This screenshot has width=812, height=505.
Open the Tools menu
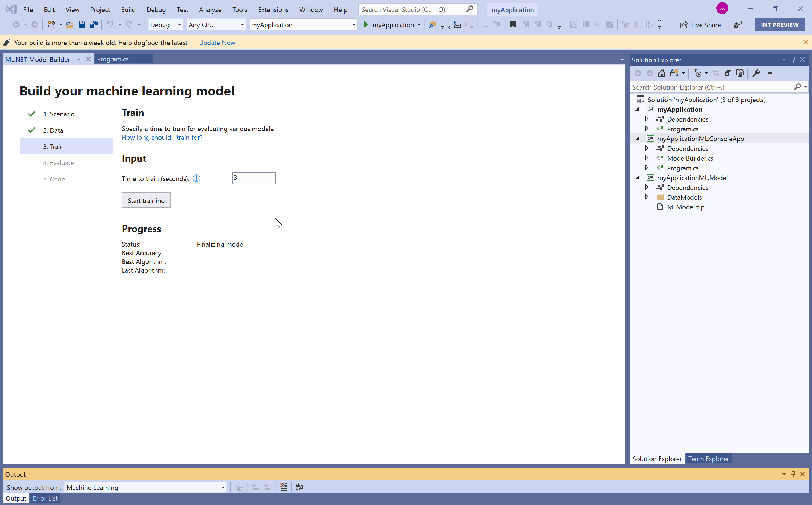[240, 9]
